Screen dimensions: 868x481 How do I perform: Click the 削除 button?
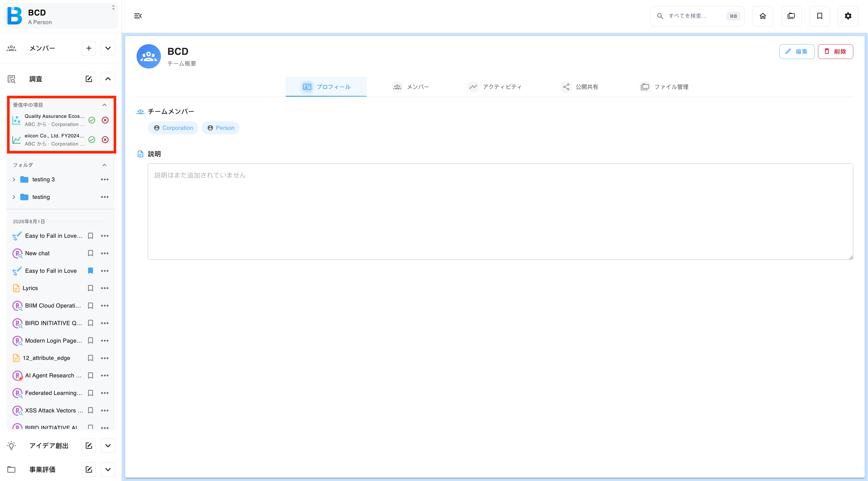pyautogui.click(x=835, y=51)
